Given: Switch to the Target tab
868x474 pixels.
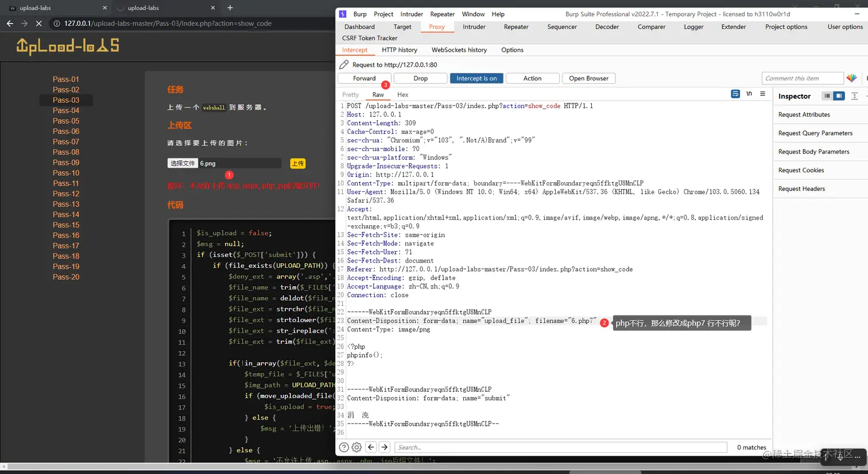Looking at the screenshot, I should [402, 26].
